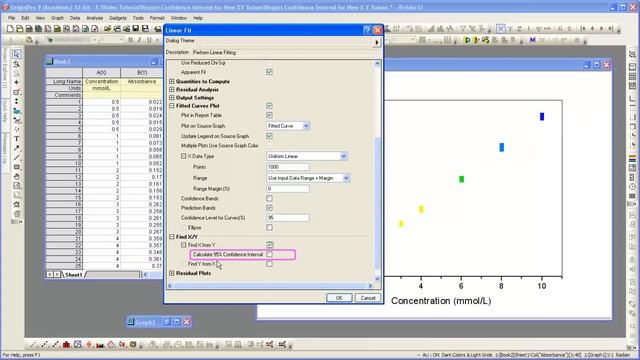Open the Analysis menu

95,18
